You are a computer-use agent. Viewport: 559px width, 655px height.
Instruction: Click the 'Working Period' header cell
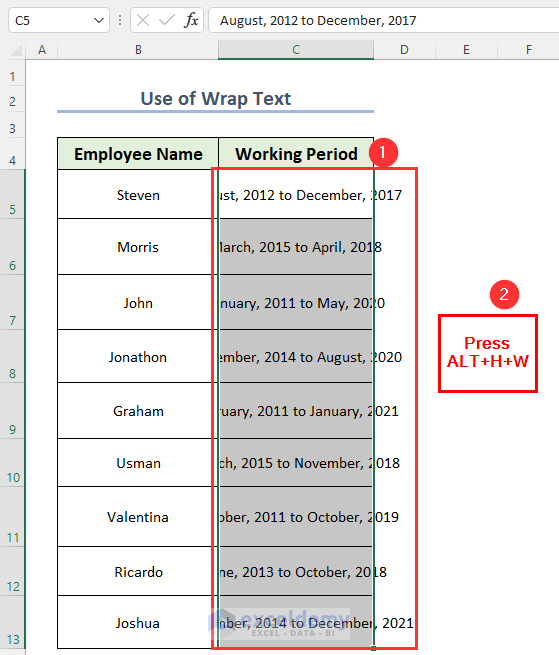pos(296,154)
